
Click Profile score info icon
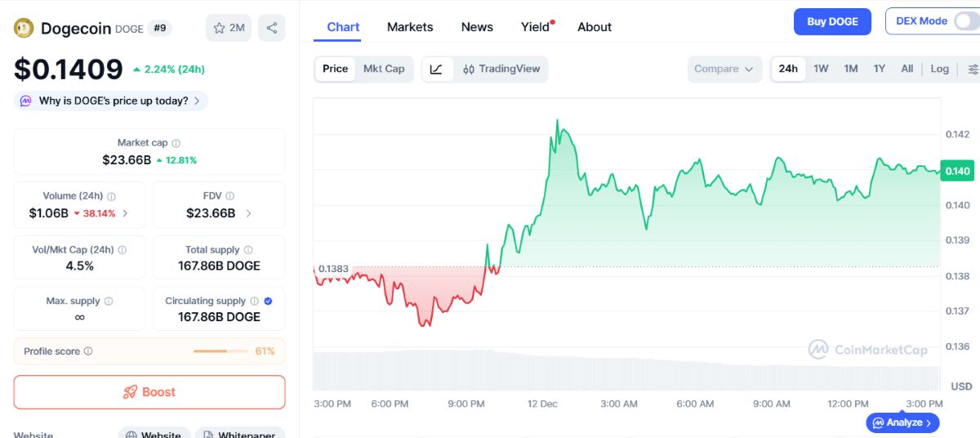[x=88, y=351]
